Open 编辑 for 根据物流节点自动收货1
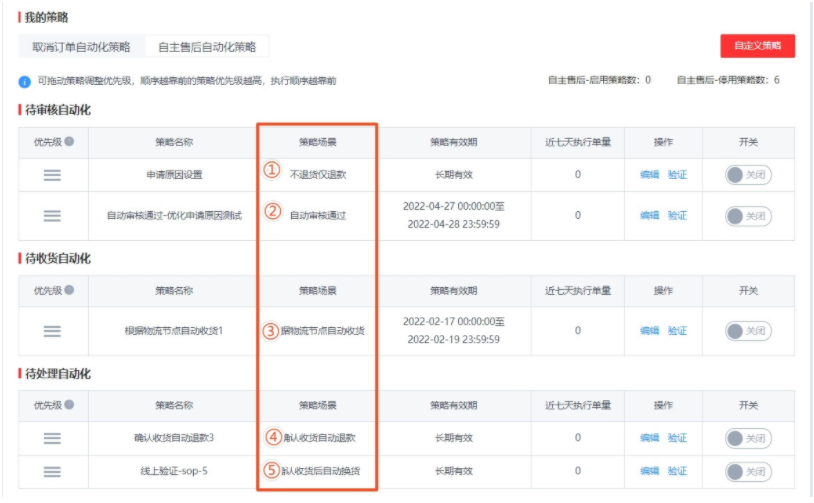Screen dimensions: 814x503 (x=649, y=331)
